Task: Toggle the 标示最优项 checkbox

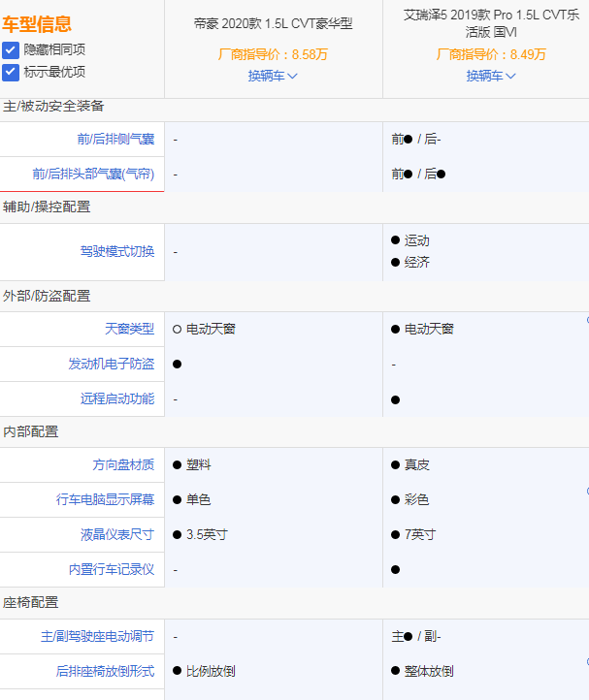Action: [11, 72]
